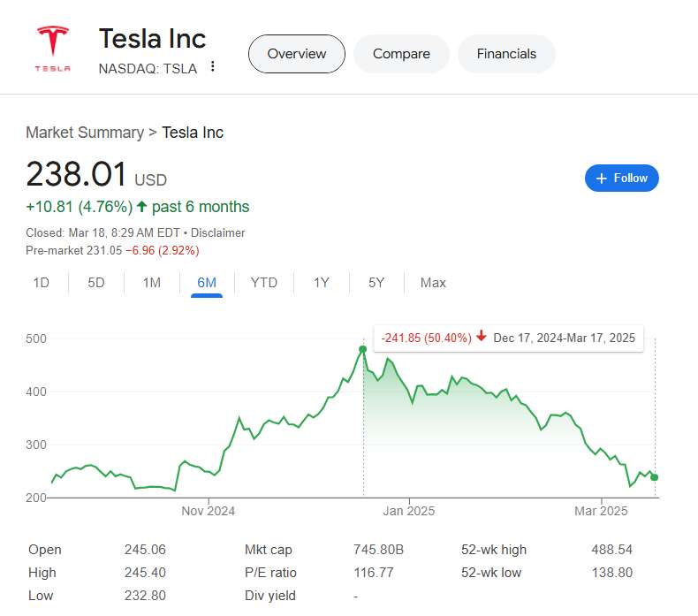Open the three-dot menu beside TSLA

click(x=212, y=67)
